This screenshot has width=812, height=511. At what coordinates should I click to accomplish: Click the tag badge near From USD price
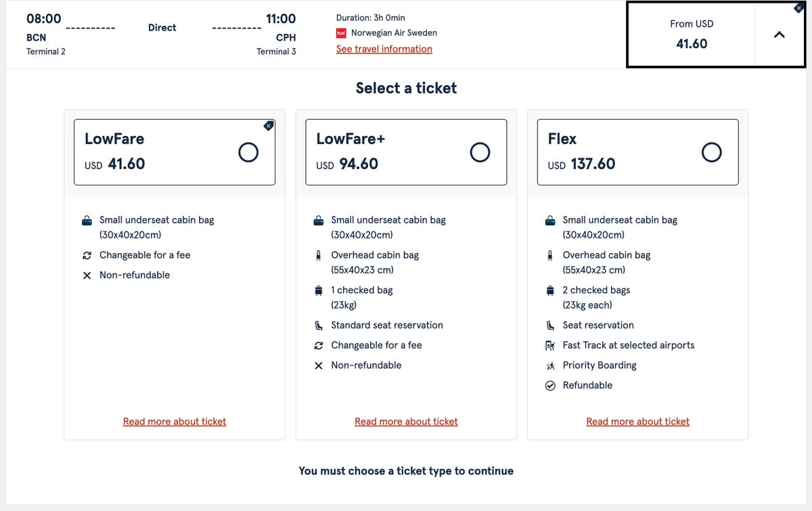point(799,8)
